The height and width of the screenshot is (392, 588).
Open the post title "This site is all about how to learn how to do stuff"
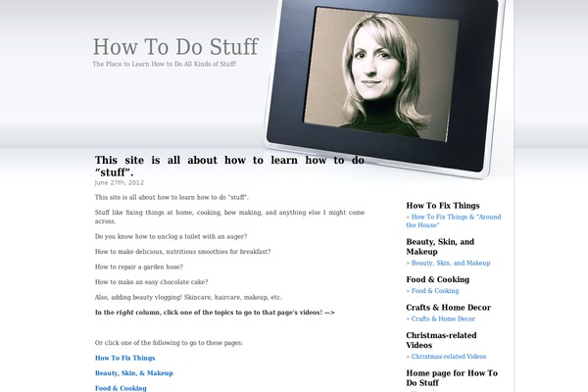[229, 166]
